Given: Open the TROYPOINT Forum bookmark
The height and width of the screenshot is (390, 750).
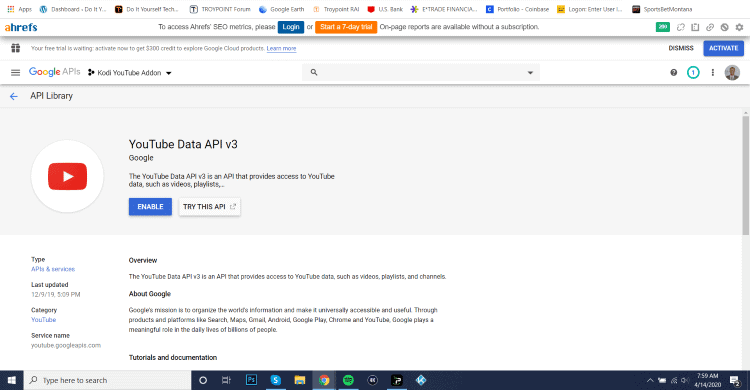Looking at the screenshot, I should click(x=220, y=9).
